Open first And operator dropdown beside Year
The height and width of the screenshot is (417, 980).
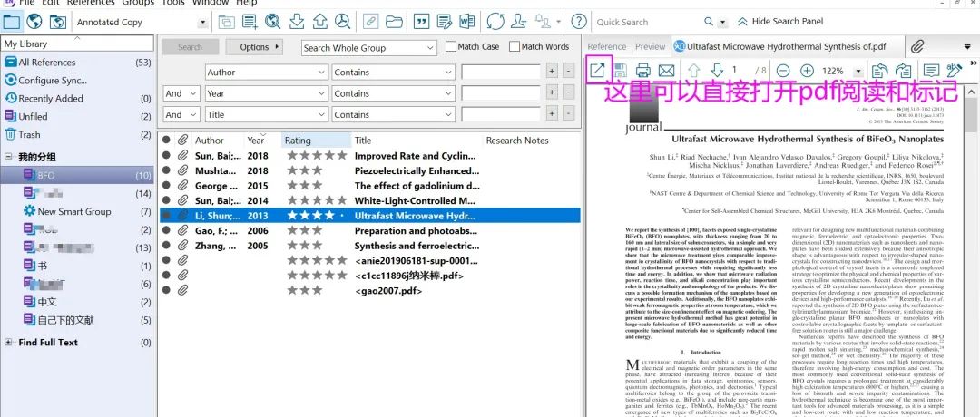click(x=181, y=93)
